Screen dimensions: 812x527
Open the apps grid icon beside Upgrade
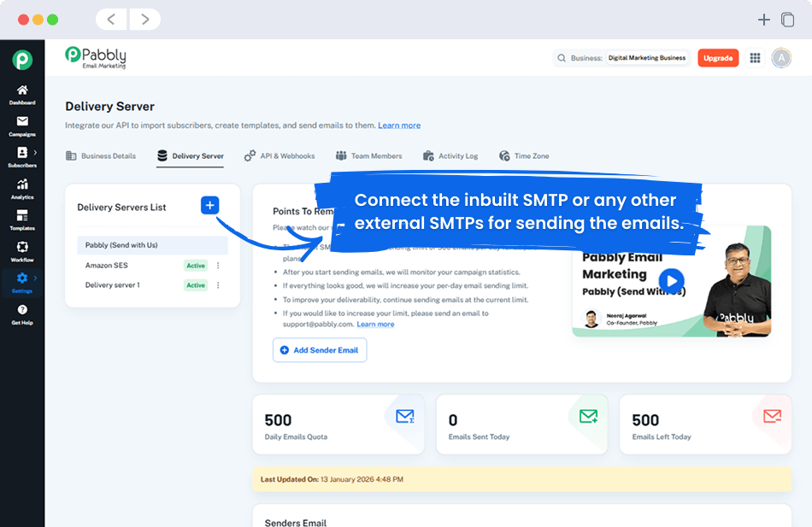point(755,58)
